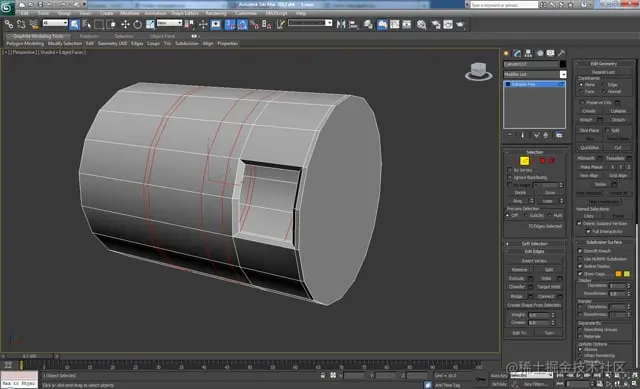The height and width of the screenshot is (389, 640).
Task: Collapse the Edit Edges rollout
Action: 535,251
